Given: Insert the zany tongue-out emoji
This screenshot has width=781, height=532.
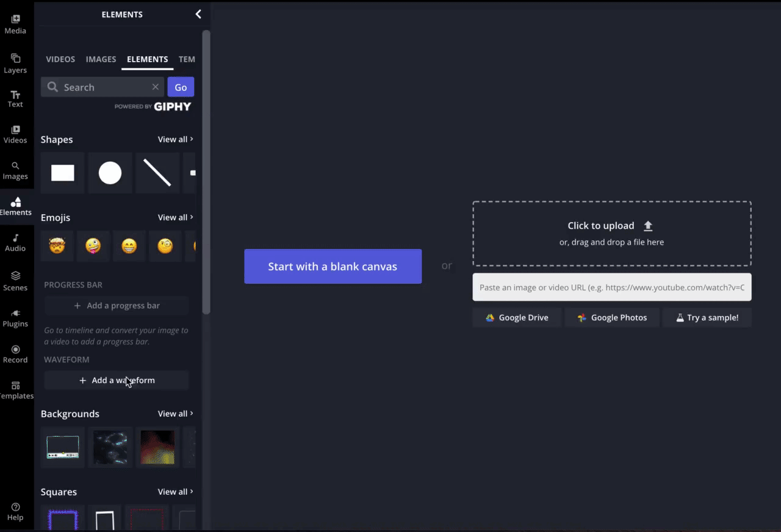Looking at the screenshot, I should click(93, 246).
